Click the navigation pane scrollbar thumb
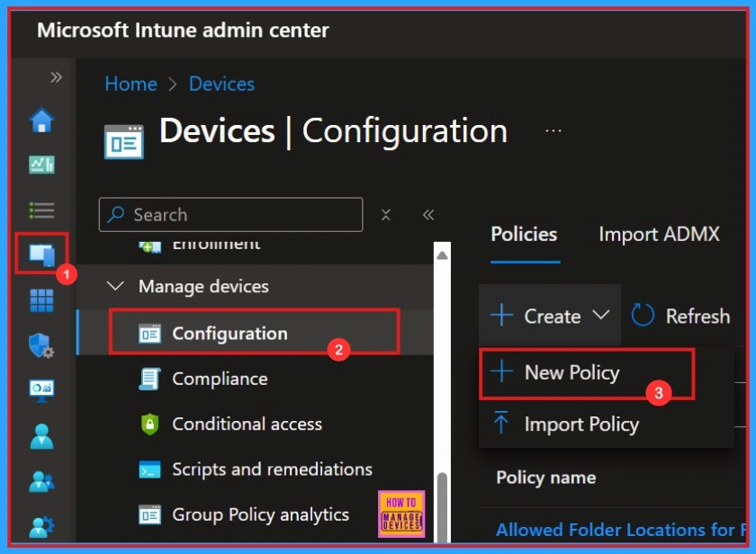 [442, 507]
